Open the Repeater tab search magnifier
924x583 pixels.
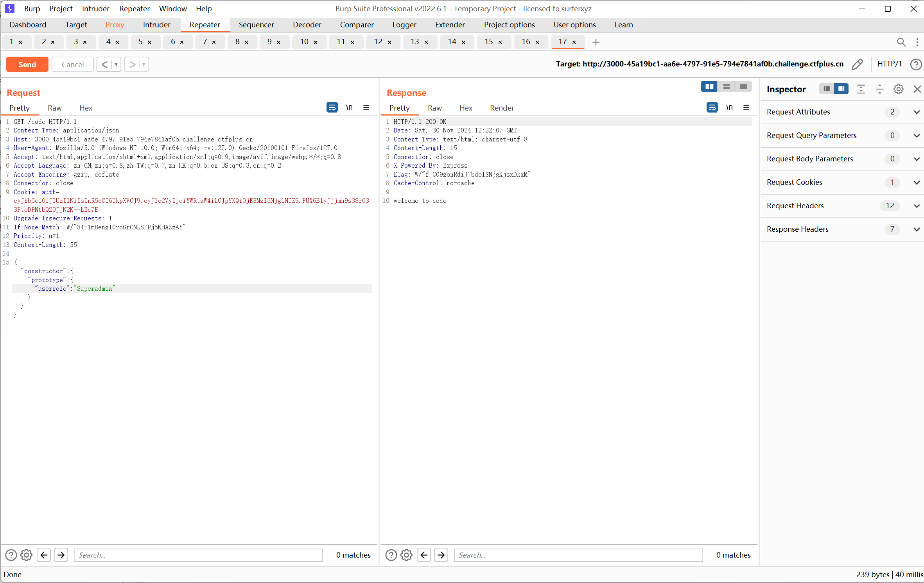(901, 42)
